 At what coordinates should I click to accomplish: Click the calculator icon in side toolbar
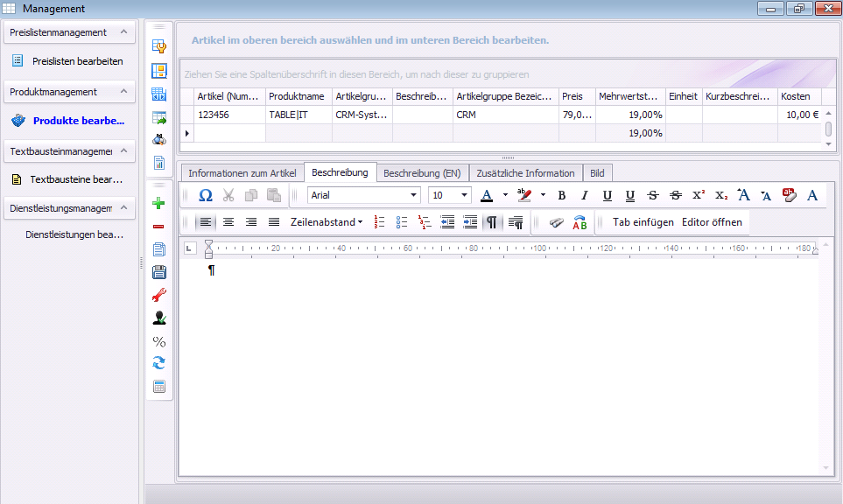(x=159, y=387)
